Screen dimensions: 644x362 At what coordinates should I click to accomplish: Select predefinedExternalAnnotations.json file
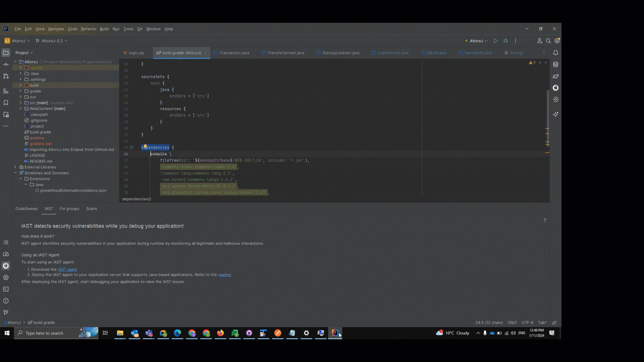click(71, 191)
